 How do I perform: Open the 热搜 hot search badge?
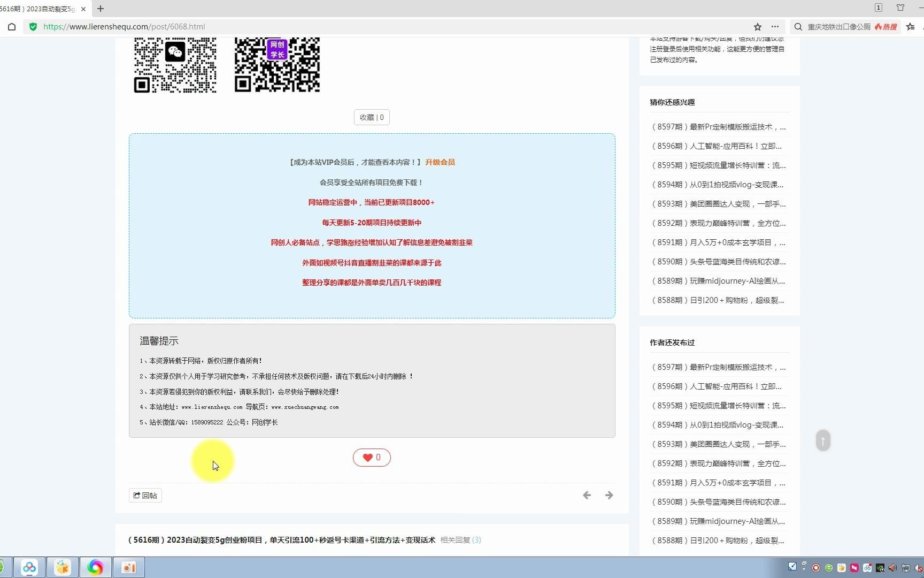point(886,27)
